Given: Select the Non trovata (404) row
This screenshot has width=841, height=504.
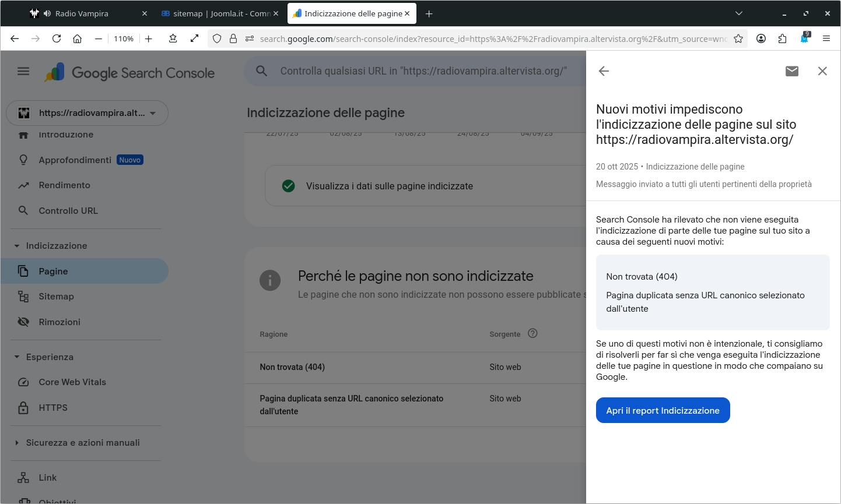Looking at the screenshot, I should (292, 367).
